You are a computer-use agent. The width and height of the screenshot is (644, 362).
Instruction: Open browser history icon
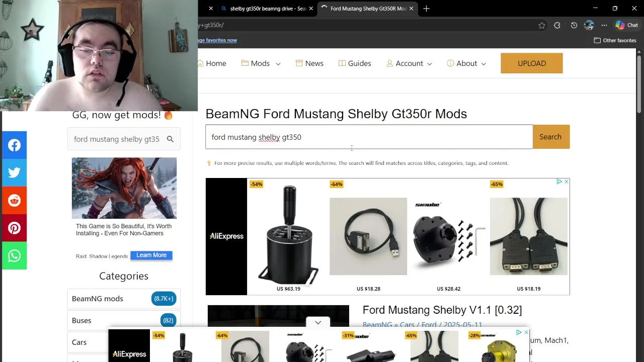574,25
